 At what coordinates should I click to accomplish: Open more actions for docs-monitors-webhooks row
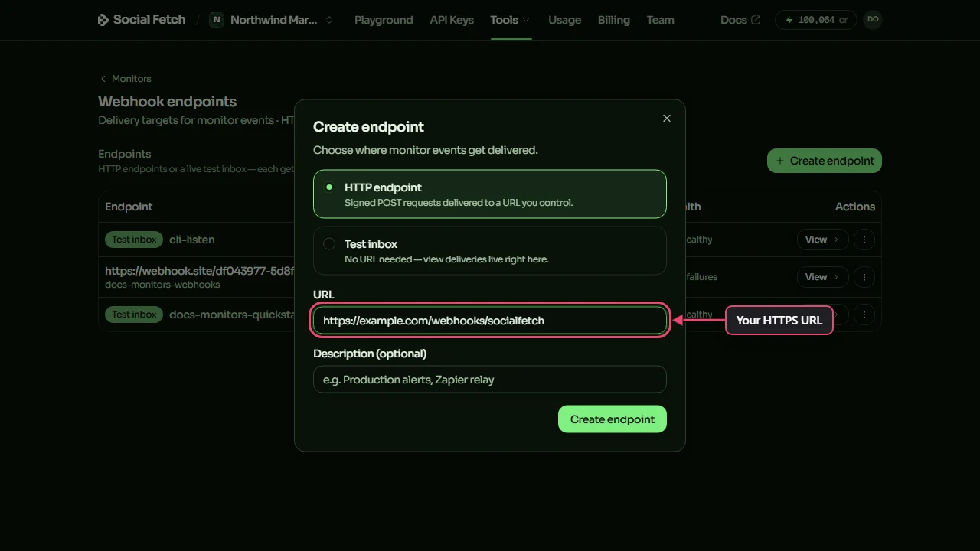point(864,277)
